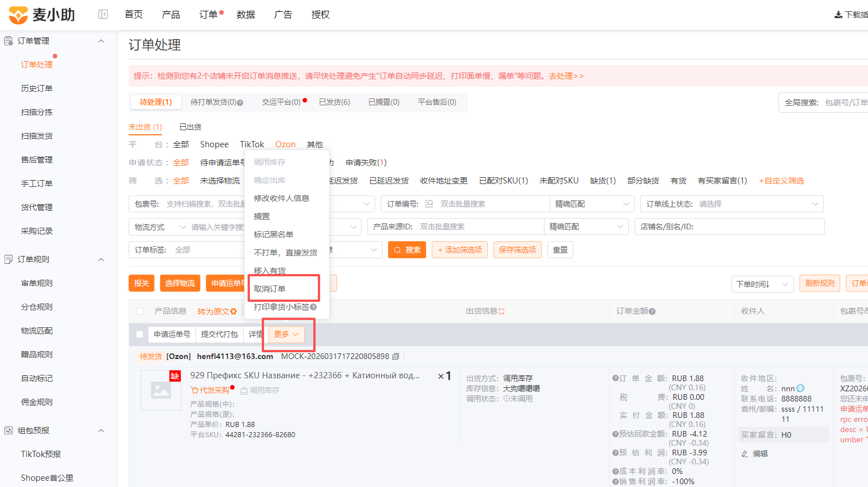Open 扫描分拣 in the sidebar
This screenshot has width=868, height=487.
pos(37,112)
